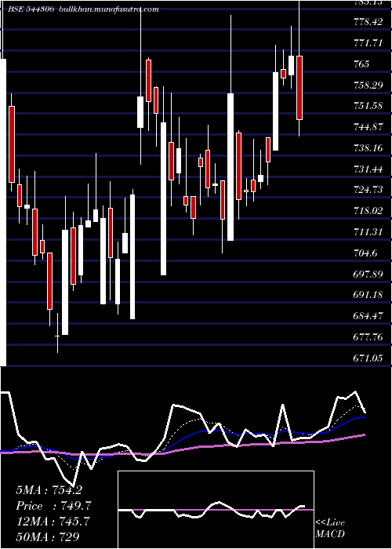Click the 718.02 price axis label
The image size is (392, 549).
[x=368, y=211]
